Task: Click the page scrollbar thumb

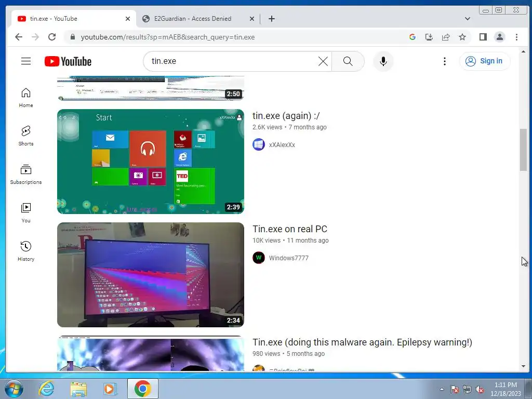Action: coord(523,150)
